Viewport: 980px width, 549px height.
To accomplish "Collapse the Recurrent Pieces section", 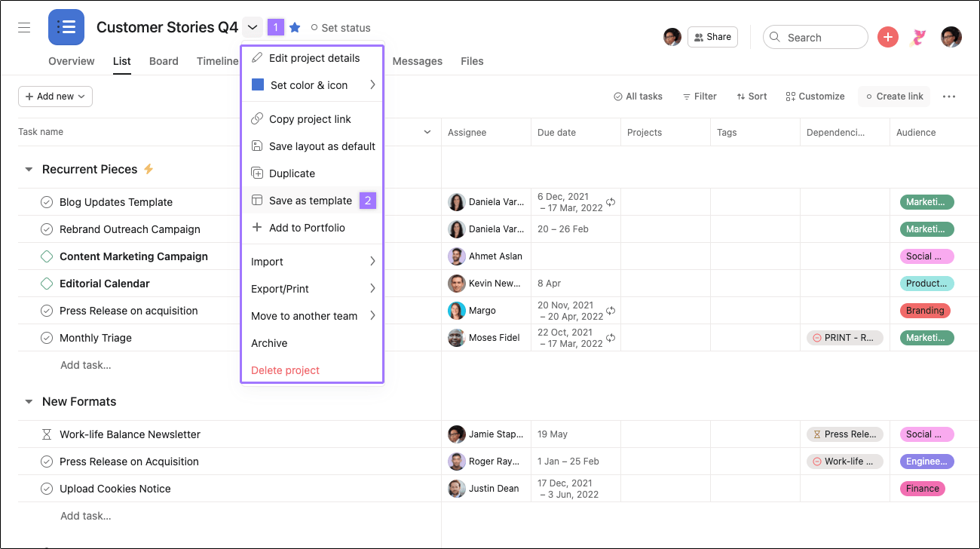I will 29,169.
